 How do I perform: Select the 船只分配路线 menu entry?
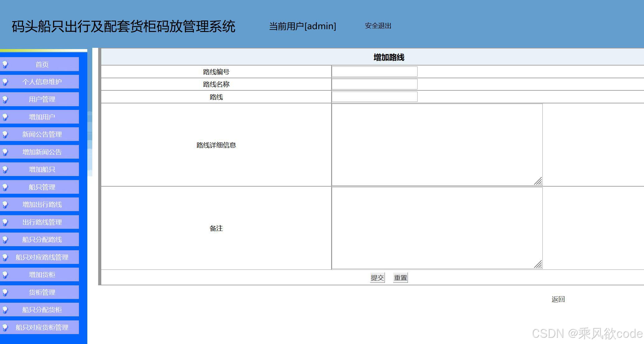[x=42, y=239]
